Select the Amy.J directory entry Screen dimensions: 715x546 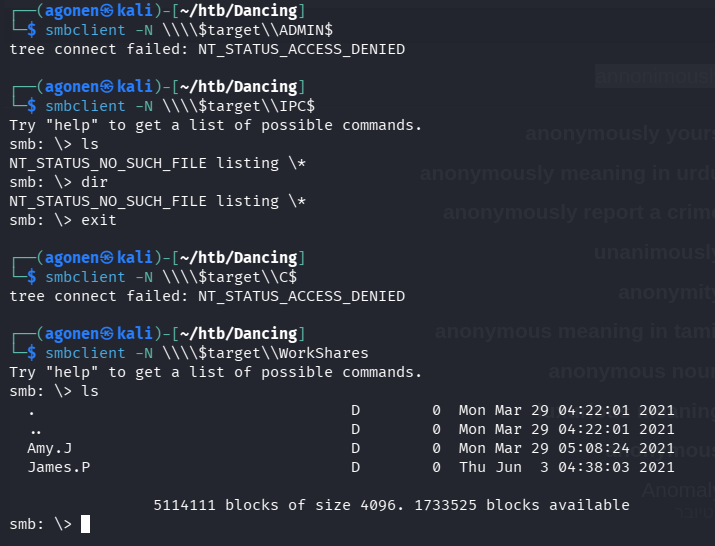[49, 448]
